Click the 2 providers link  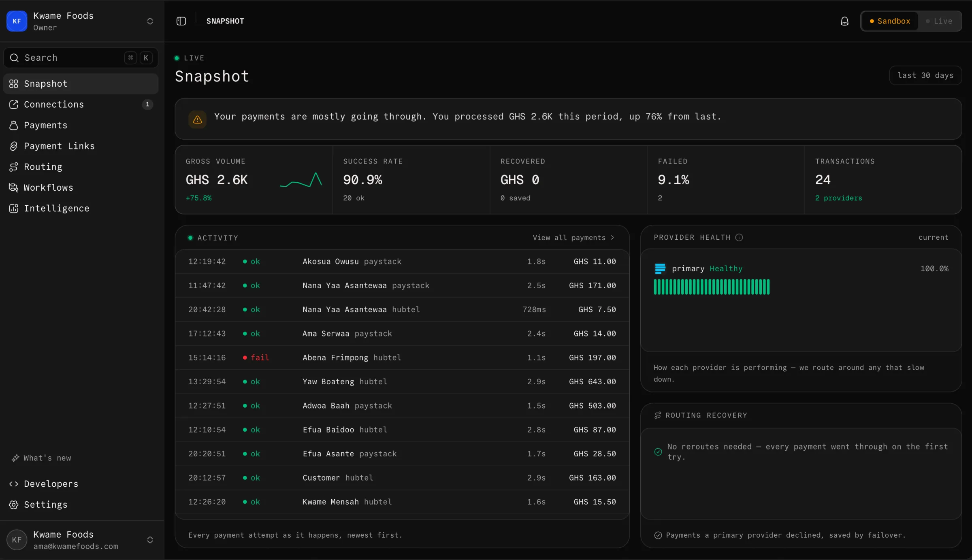[838, 198]
